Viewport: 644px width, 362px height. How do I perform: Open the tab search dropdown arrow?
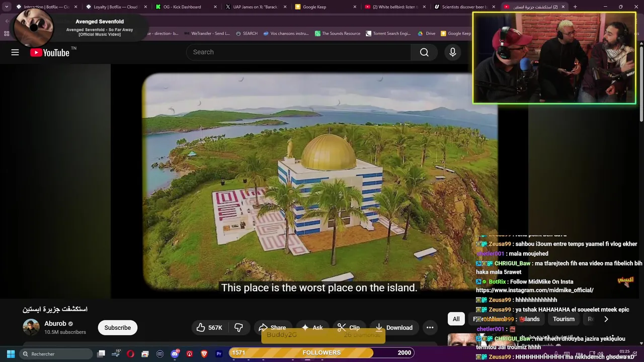point(7,7)
